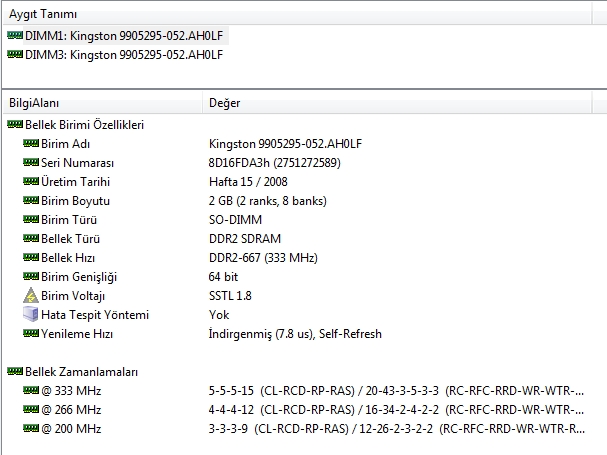Click the icon next to Birim Türü
The width and height of the screenshot is (607, 455).
[31, 219]
